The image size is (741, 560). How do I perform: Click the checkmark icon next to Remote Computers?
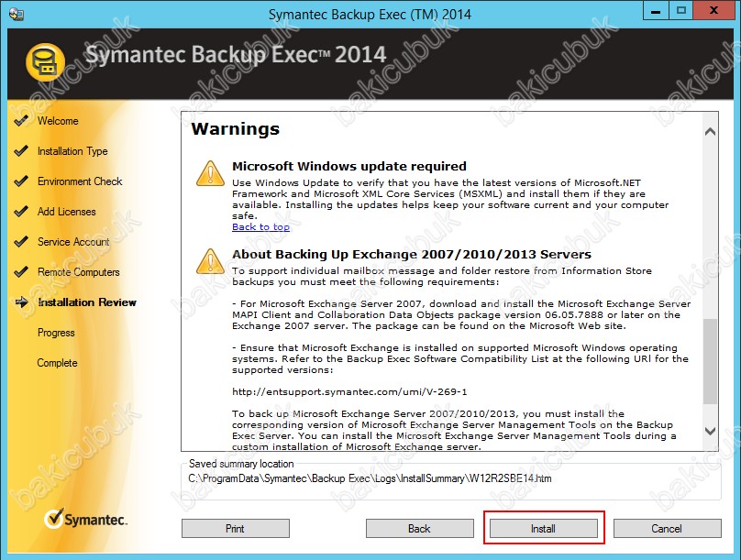21,272
